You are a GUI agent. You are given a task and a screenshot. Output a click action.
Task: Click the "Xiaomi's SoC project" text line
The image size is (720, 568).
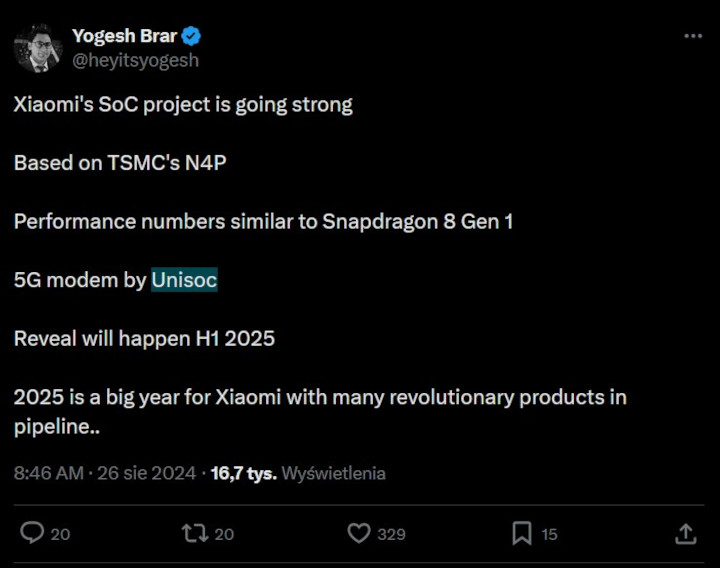coord(183,105)
